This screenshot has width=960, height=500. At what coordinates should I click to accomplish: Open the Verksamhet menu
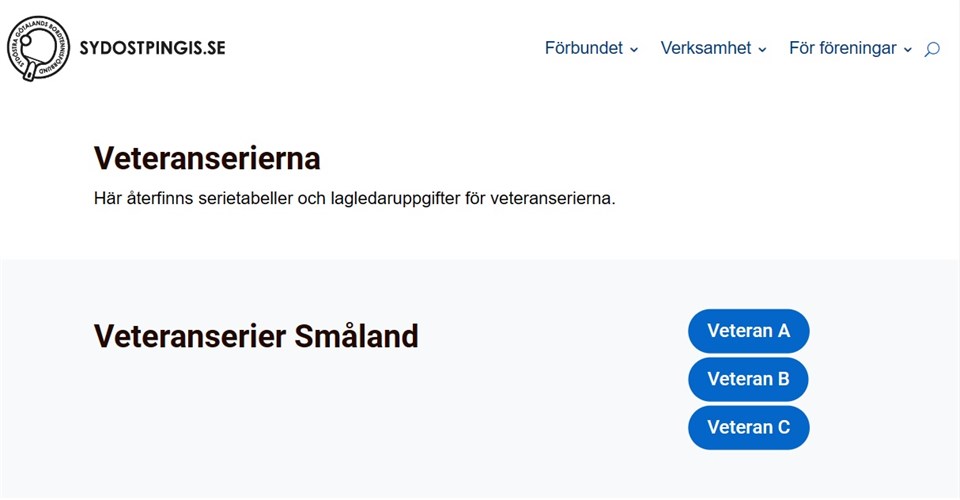click(706, 48)
